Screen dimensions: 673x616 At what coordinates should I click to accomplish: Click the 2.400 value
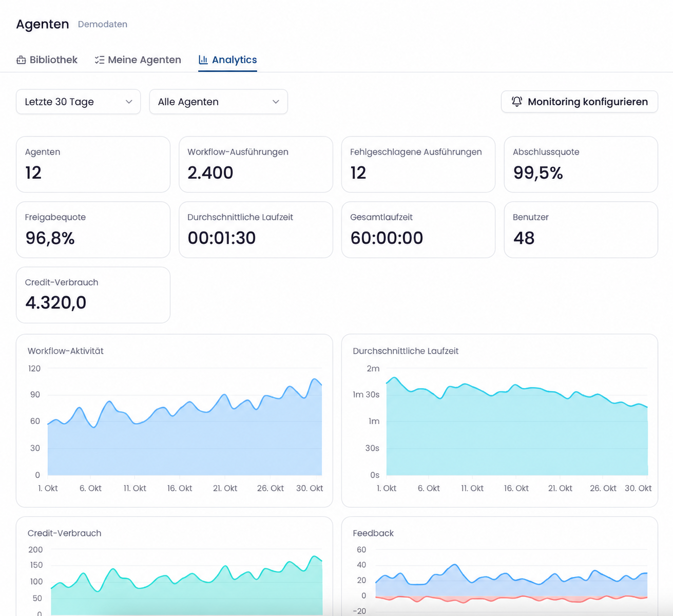(x=210, y=173)
